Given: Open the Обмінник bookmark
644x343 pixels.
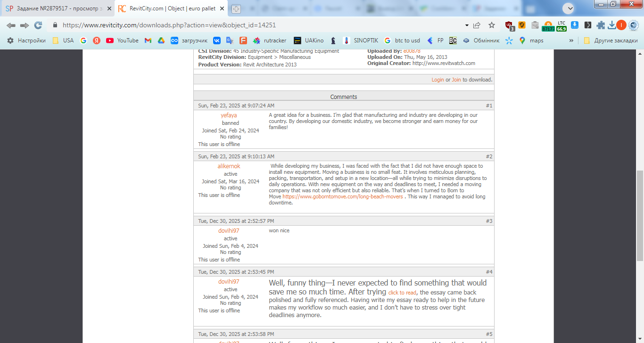Looking at the screenshot, I should coord(481,41).
